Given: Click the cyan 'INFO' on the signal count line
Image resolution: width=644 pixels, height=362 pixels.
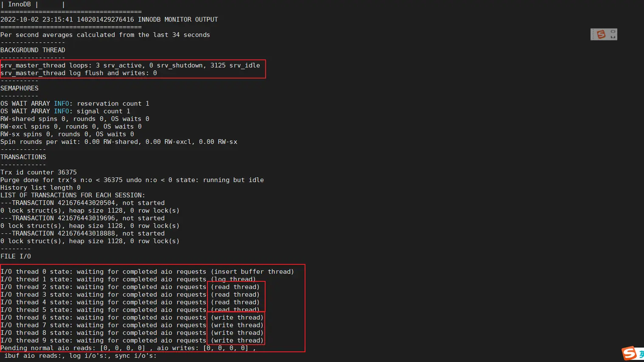Looking at the screenshot, I should [x=62, y=111].
